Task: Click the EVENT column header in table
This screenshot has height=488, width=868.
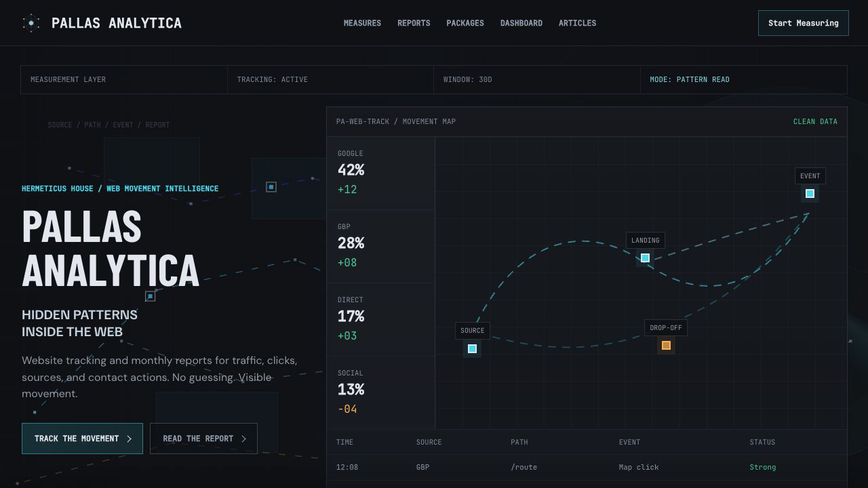Action: click(x=629, y=442)
